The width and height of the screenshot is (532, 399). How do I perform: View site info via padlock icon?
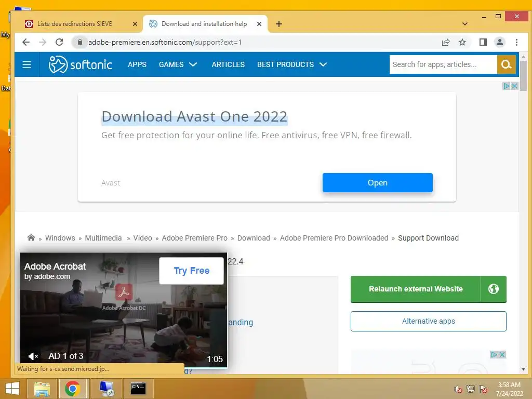79,42
